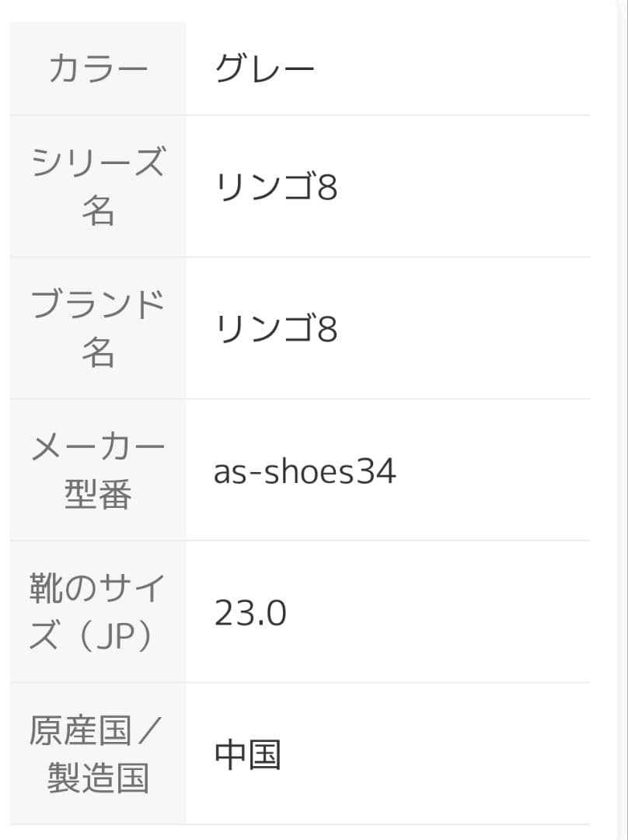628x840 pixels.
Task: Select the 23.0 shoe size value
Action: click(250, 614)
